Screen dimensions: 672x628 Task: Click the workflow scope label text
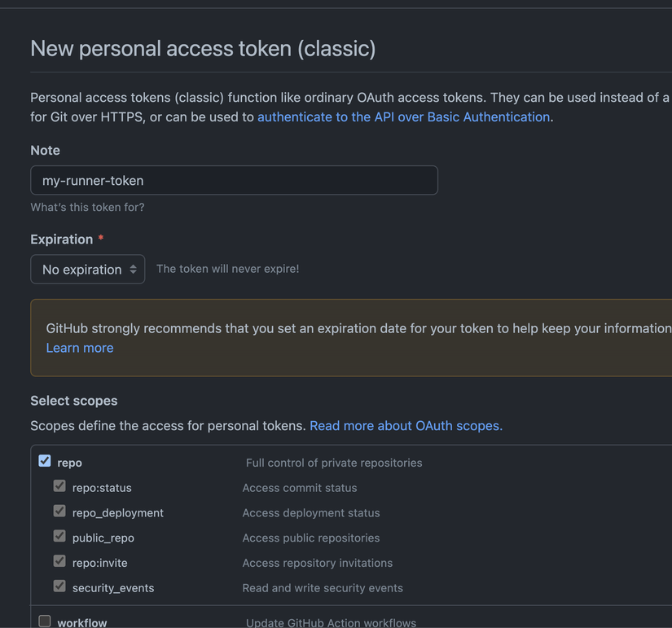pos(82,623)
